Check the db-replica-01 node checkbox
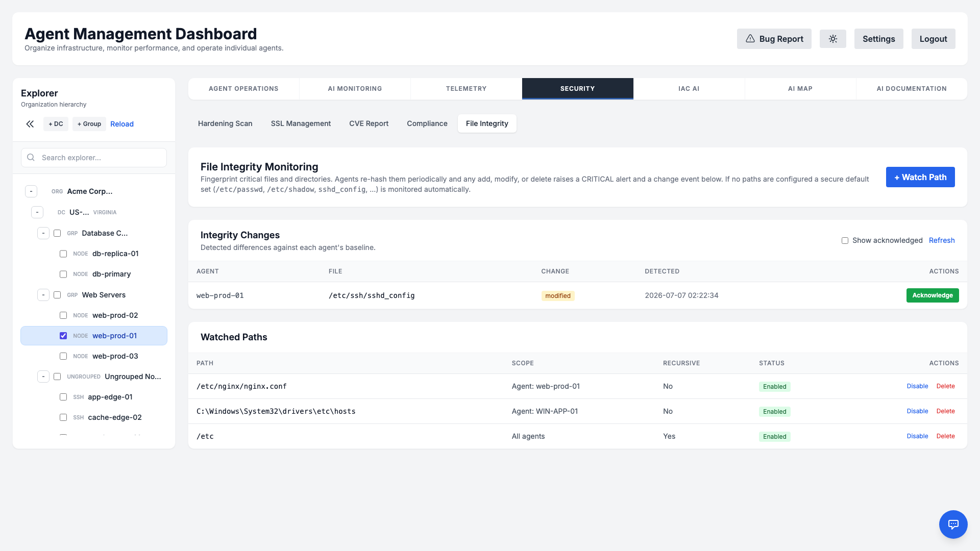Screen dimensions: 980x551 tap(63, 254)
